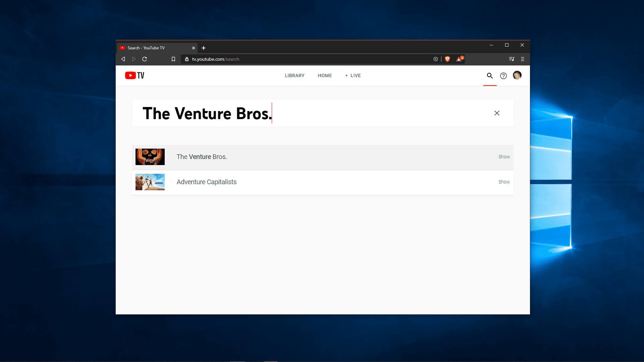Open the media playlist icon in toolbar

(x=512, y=59)
